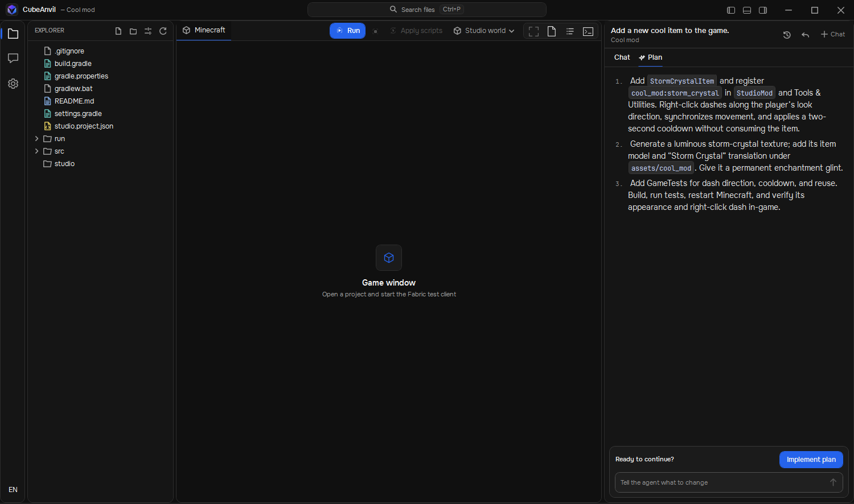Click the send arrow in chat input

pos(833,482)
